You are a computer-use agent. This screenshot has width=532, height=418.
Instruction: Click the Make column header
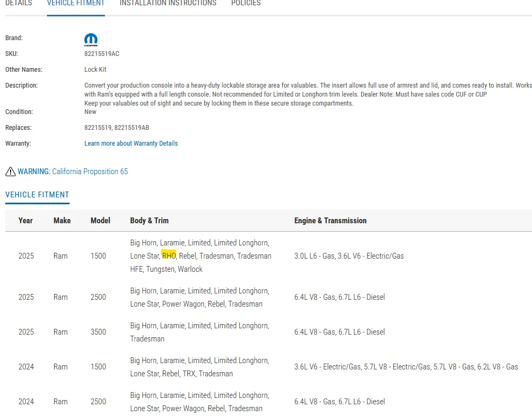pyautogui.click(x=62, y=221)
